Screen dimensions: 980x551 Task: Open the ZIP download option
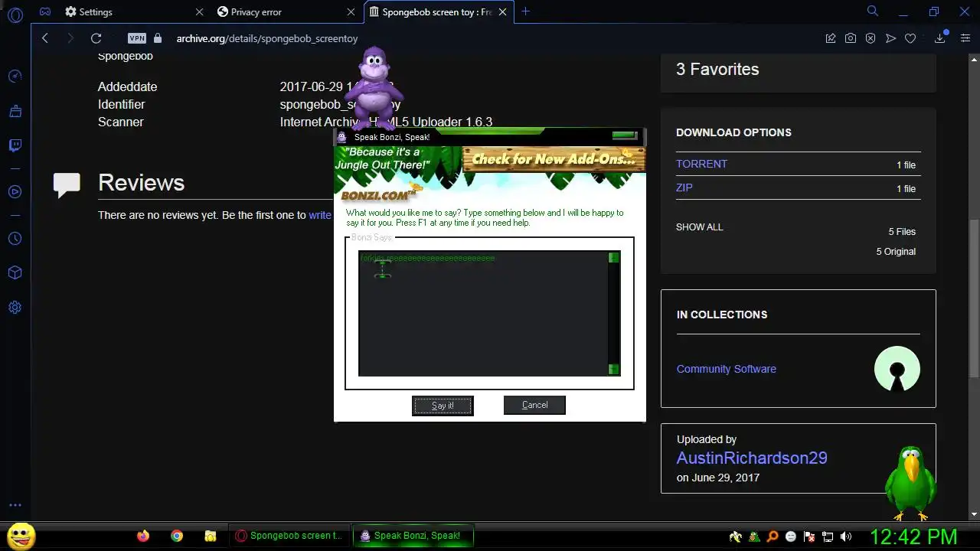pos(684,187)
